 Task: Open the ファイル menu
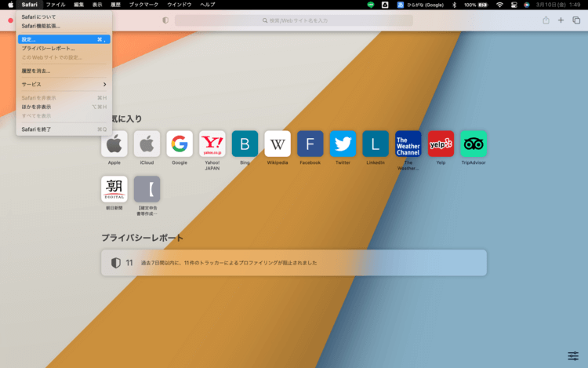click(56, 5)
